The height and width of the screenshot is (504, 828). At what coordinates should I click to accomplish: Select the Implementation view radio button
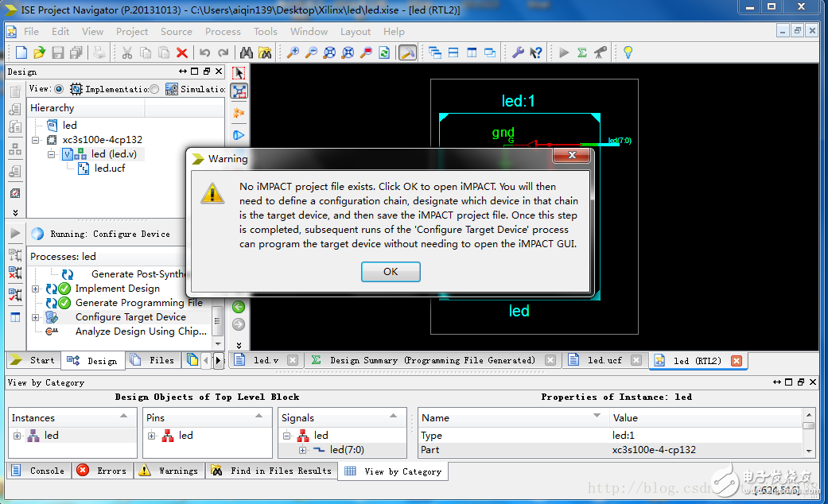click(58, 89)
